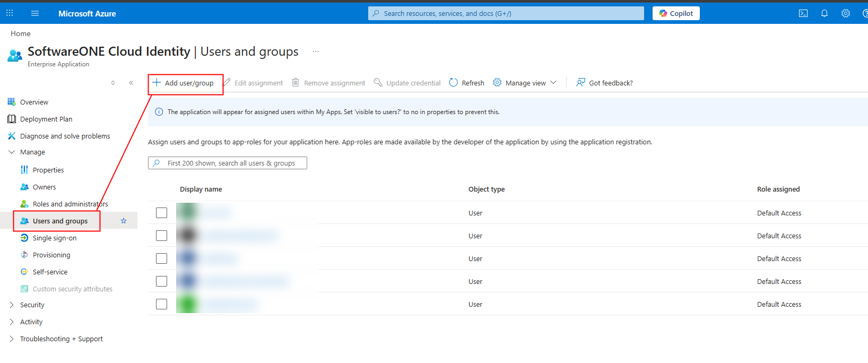Open the notifications bell
The height and width of the screenshot is (363, 868).
tap(824, 13)
